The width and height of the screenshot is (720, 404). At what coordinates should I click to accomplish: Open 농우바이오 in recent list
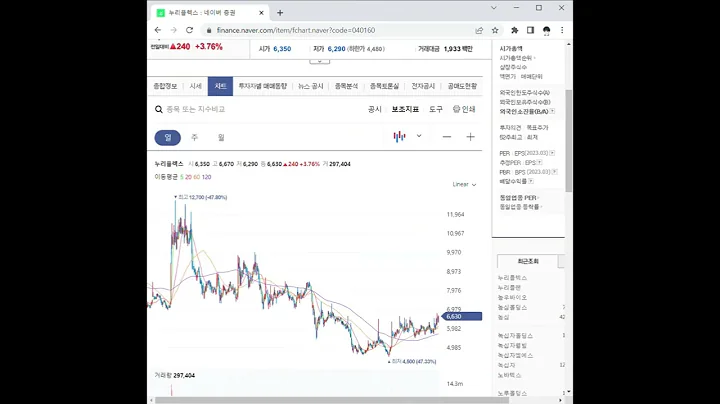512,297
